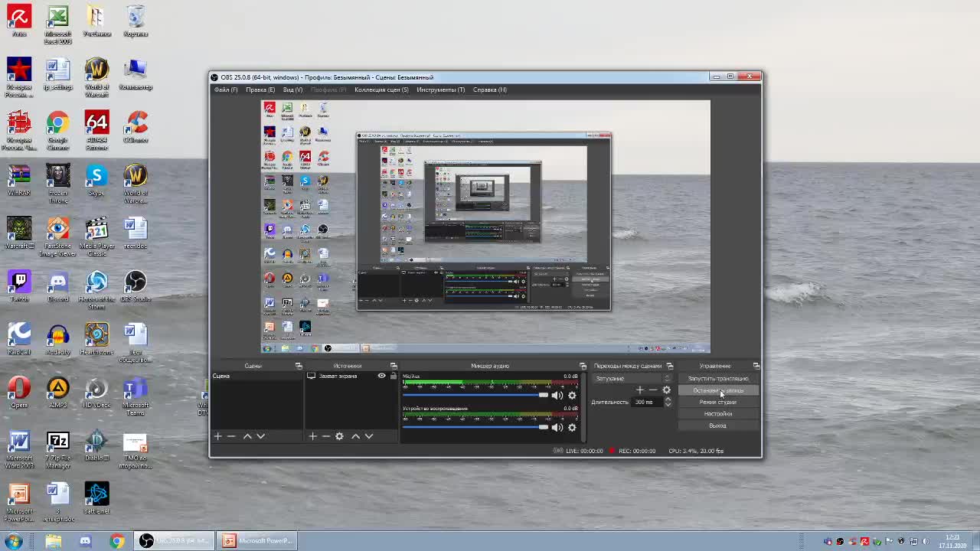Open File Explorer from the taskbar
Viewport: 980px width, 551px height.
pyautogui.click(x=54, y=541)
